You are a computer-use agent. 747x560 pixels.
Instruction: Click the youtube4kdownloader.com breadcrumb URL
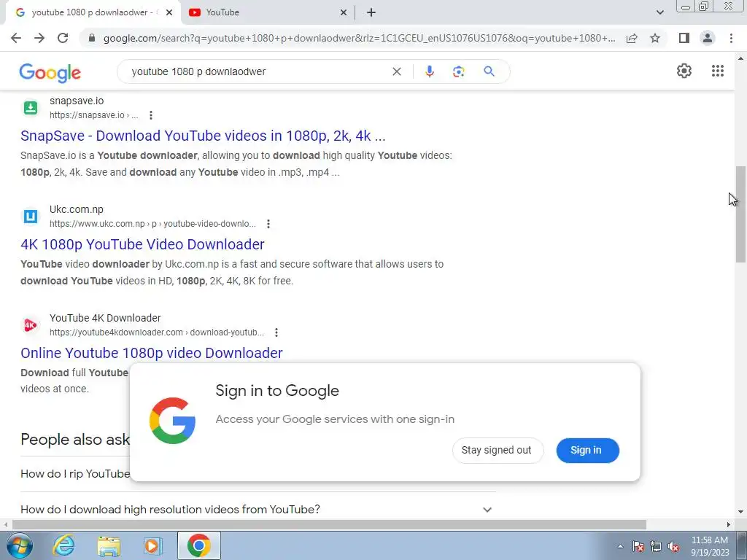tap(157, 332)
